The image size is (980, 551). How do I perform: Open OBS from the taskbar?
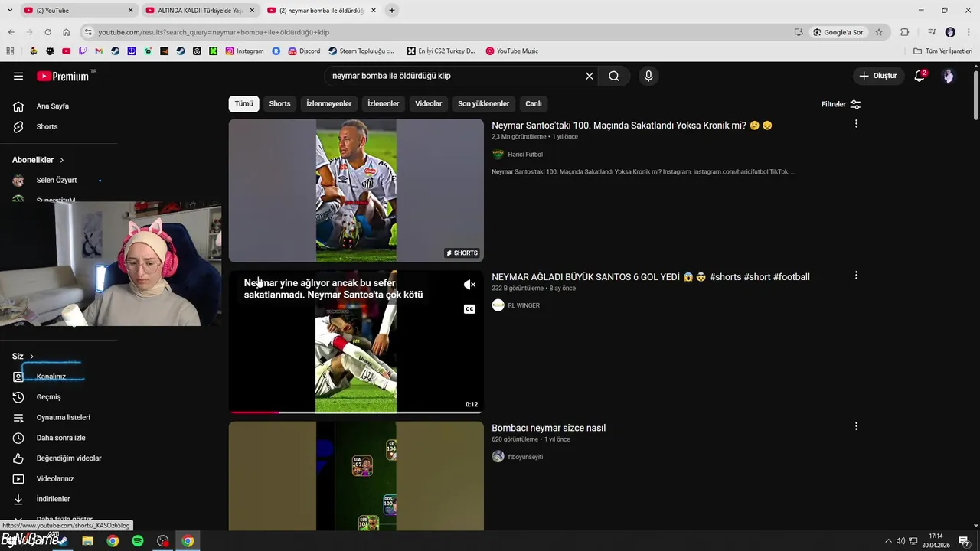[163, 541]
